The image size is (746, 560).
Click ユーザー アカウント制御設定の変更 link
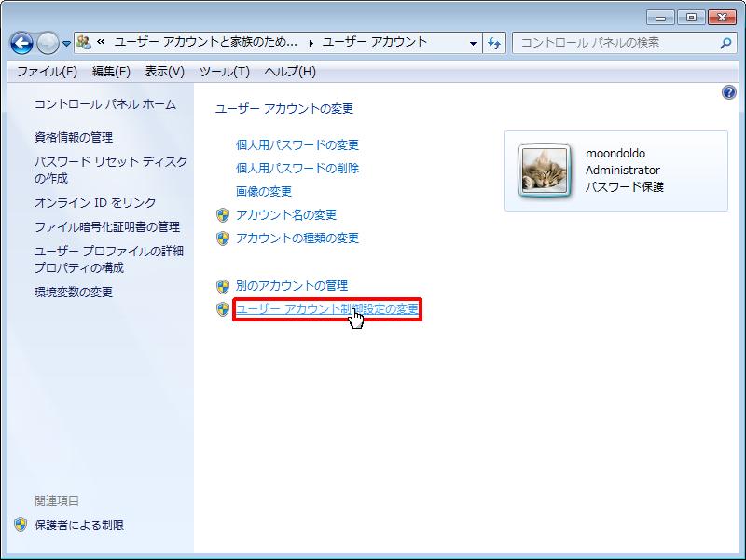pos(326,309)
